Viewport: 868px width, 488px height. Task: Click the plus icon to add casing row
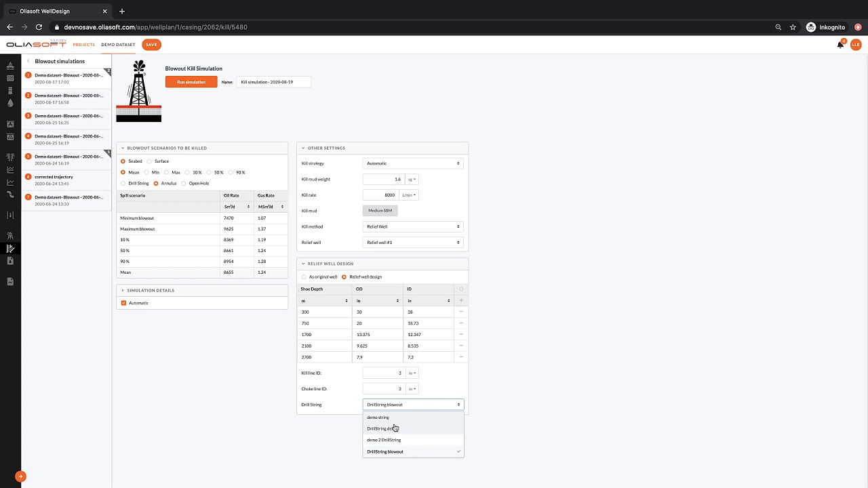pyautogui.click(x=461, y=300)
